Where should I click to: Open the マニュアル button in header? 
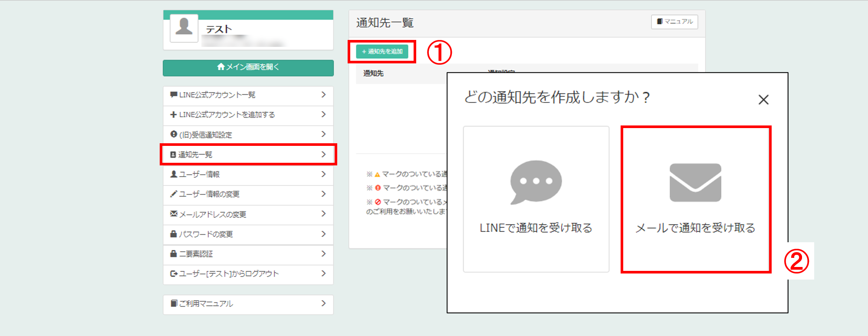pyautogui.click(x=674, y=22)
